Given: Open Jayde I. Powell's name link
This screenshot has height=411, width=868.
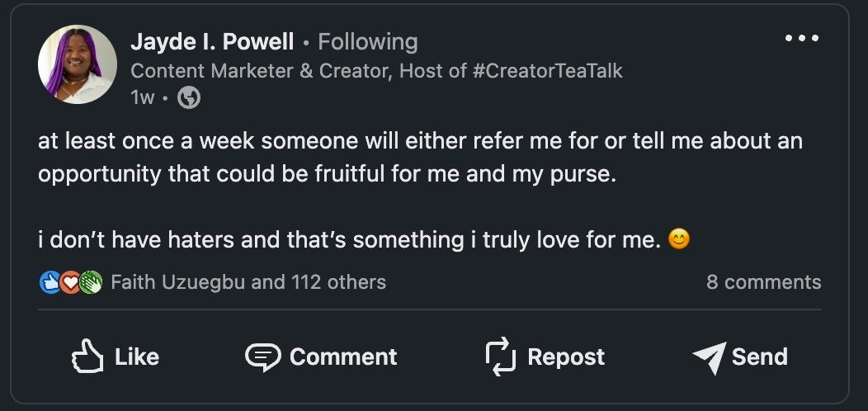Looking at the screenshot, I should 212,41.
